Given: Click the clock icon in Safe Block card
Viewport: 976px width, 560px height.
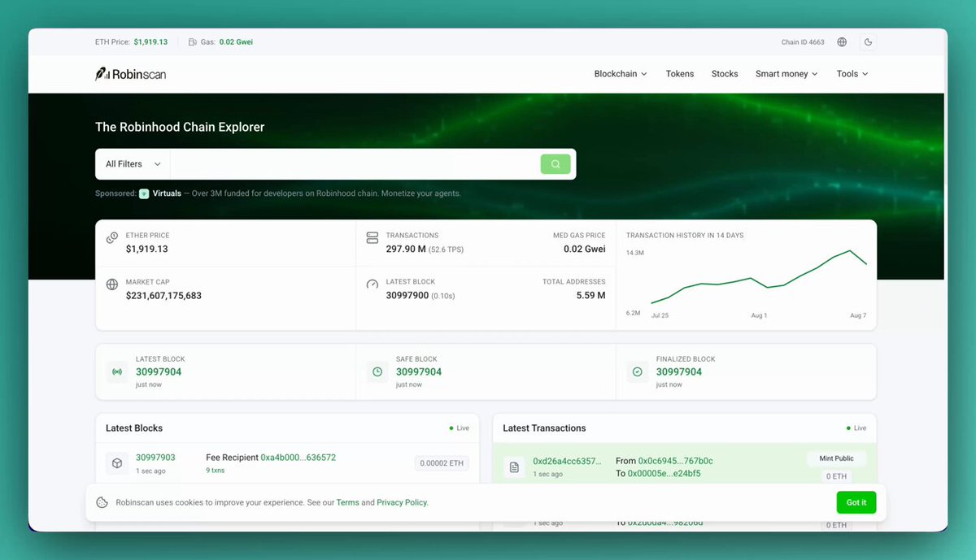Looking at the screenshot, I should click(377, 371).
